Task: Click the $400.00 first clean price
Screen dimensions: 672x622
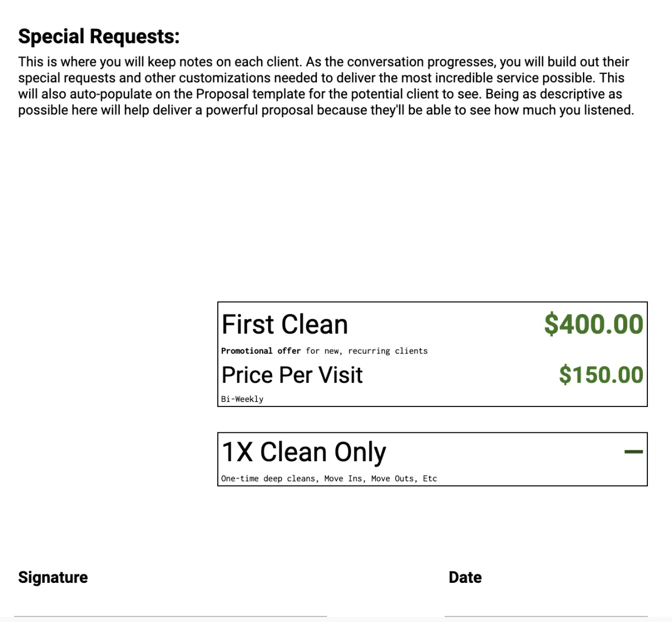Action: tap(594, 324)
